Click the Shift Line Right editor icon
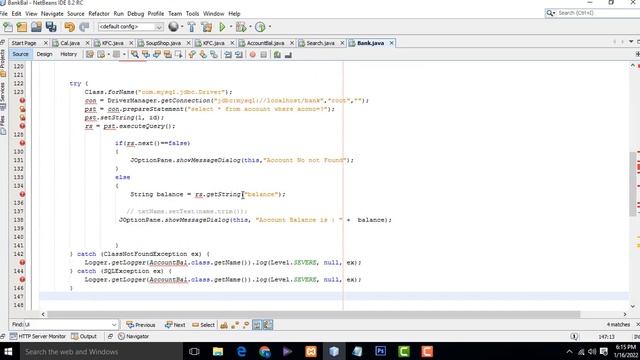Viewport: 640px width, 360px height. pos(239,54)
